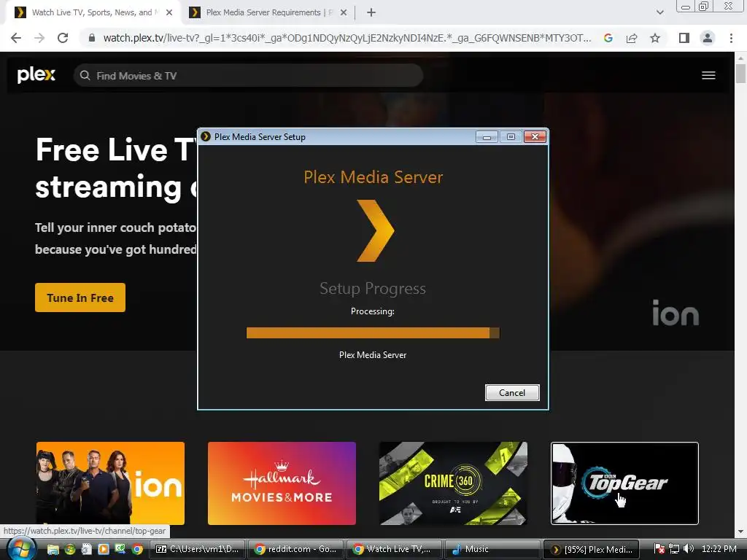Screen dimensions: 747x560
Task: Close the Watch Live TV tab
Action: pyautogui.click(x=169, y=12)
